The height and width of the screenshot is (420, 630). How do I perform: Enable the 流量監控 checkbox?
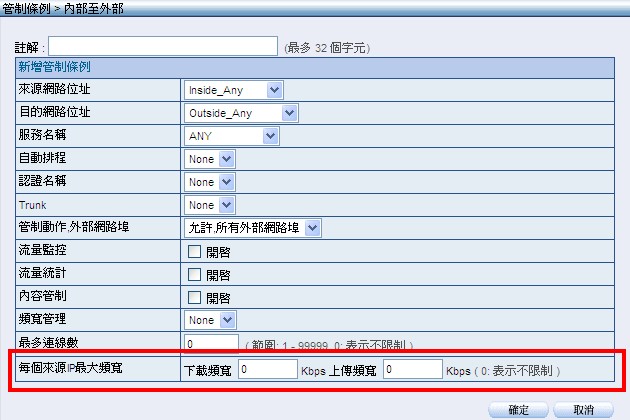(x=195, y=252)
